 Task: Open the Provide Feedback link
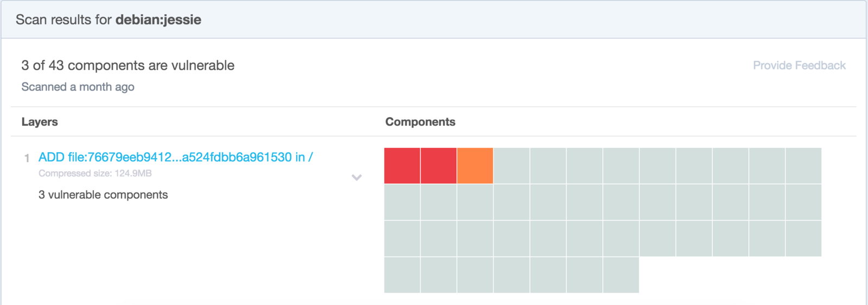(799, 66)
